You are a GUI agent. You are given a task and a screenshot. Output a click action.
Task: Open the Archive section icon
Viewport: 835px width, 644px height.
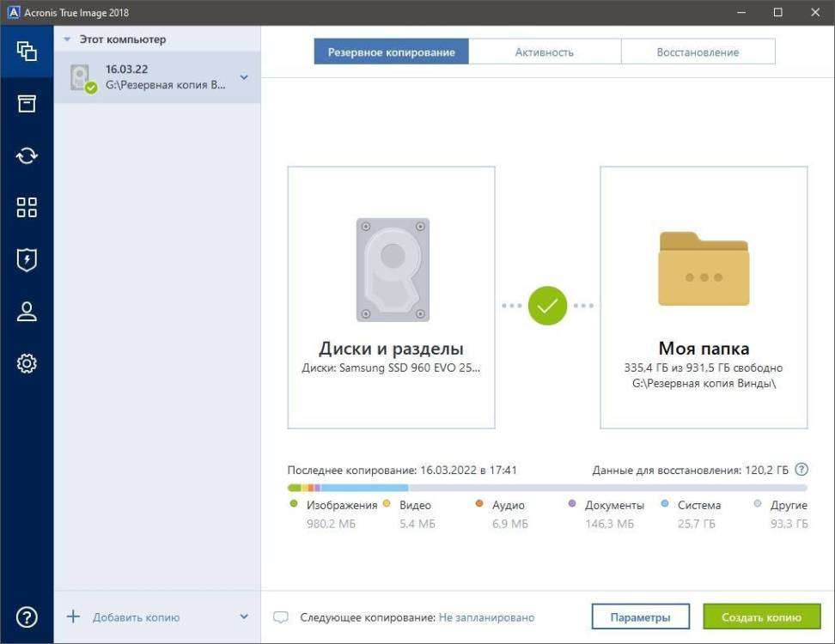(x=27, y=104)
